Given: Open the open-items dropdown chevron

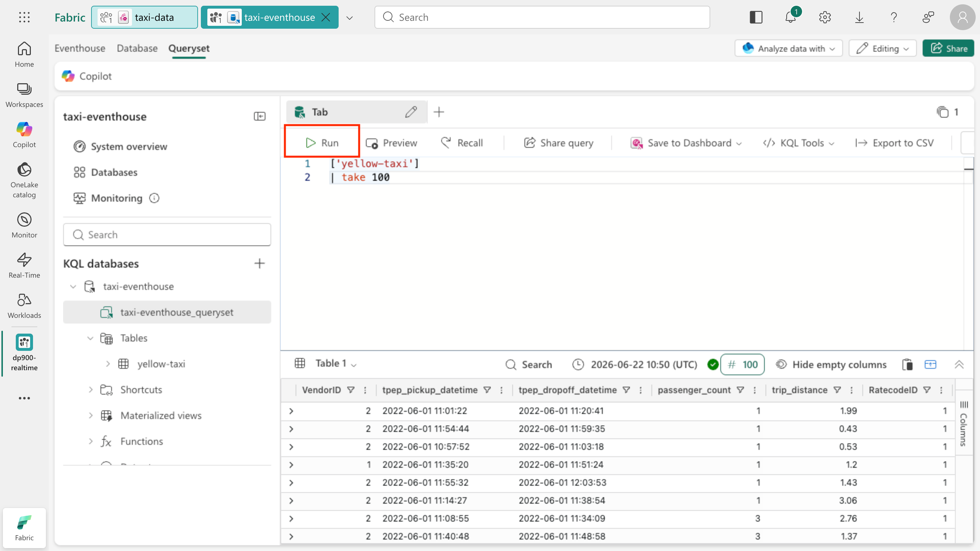Looking at the screenshot, I should (350, 18).
